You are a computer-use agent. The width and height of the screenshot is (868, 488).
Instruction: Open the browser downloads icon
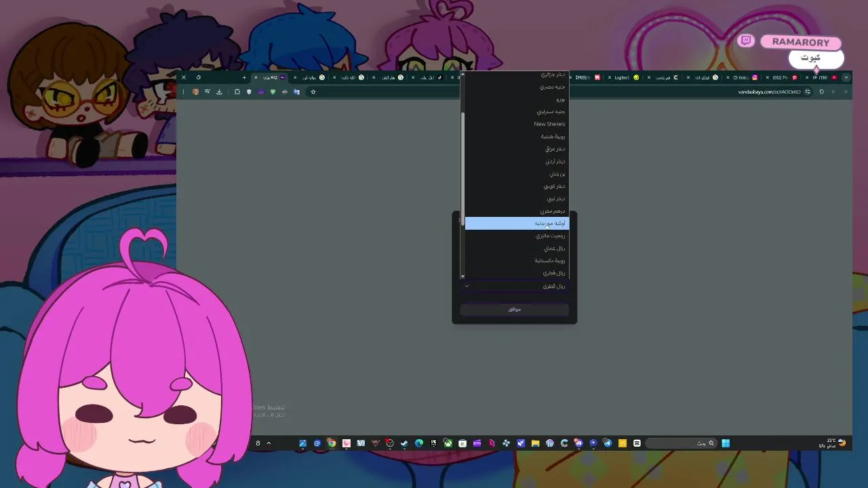click(219, 91)
